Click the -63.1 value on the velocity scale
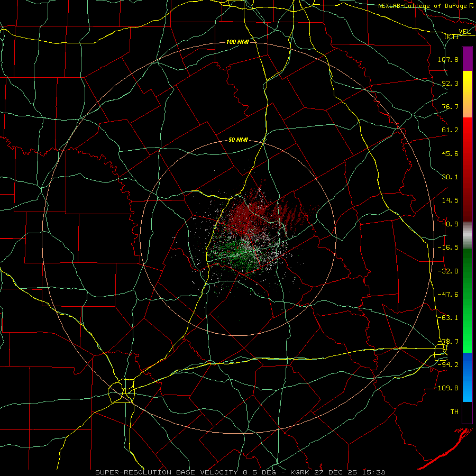476x476 pixels. coord(448,318)
